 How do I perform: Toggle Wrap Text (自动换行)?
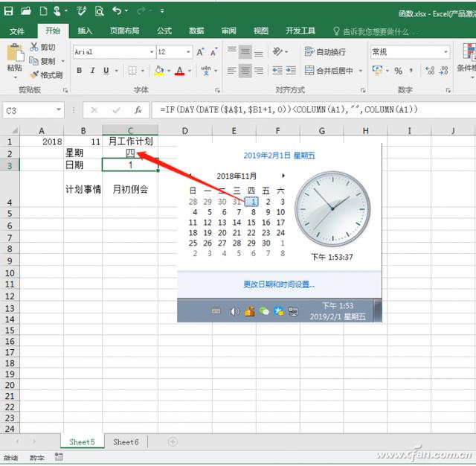tap(325, 52)
